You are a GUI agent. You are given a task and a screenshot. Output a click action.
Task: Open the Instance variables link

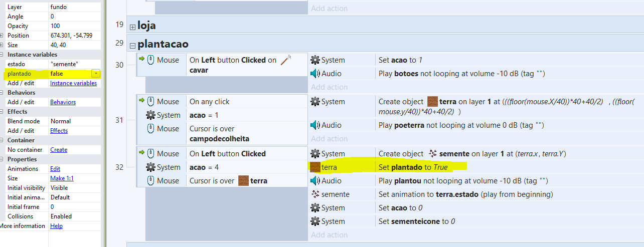point(73,83)
